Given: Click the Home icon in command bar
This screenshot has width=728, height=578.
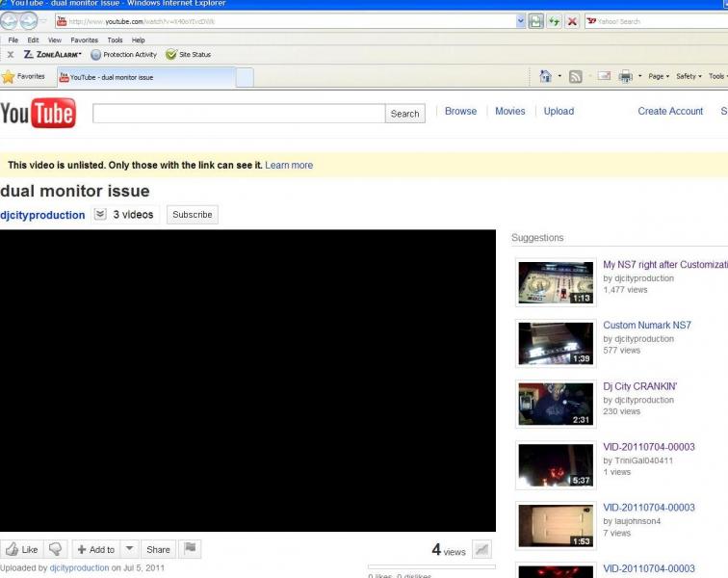Looking at the screenshot, I should pos(546,76).
